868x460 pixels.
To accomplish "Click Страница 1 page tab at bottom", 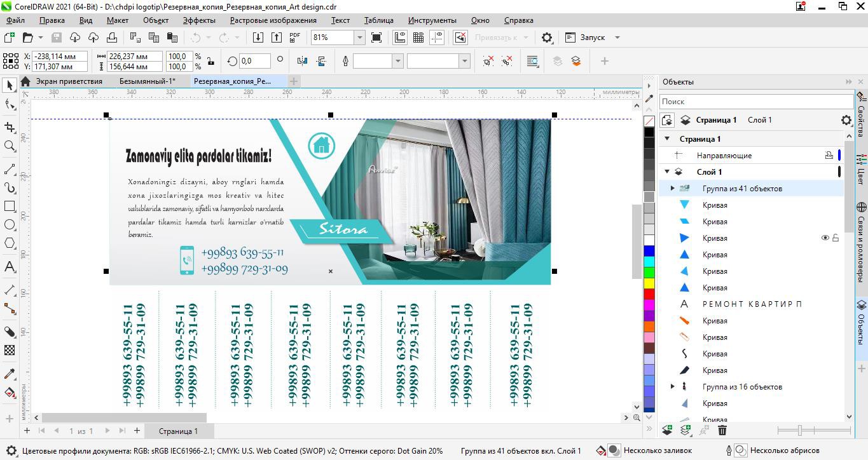I will coord(178,431).
